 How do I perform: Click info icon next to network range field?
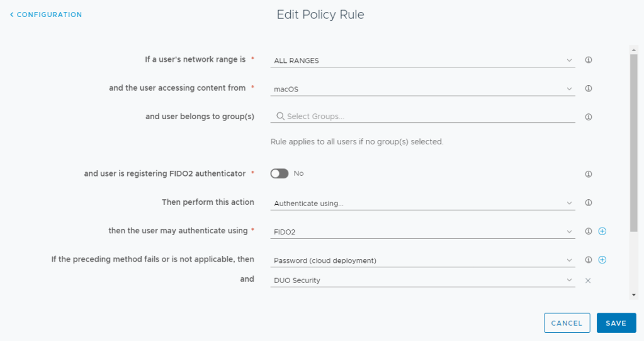coord(589,61)
